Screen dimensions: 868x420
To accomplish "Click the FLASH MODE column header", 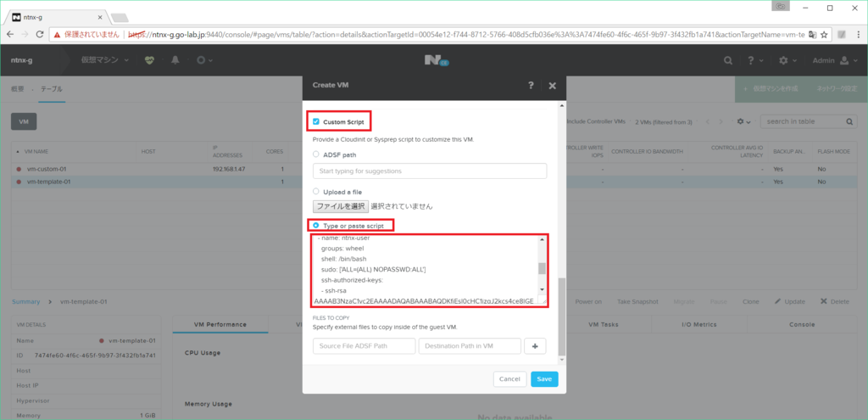I will [834, 151].
